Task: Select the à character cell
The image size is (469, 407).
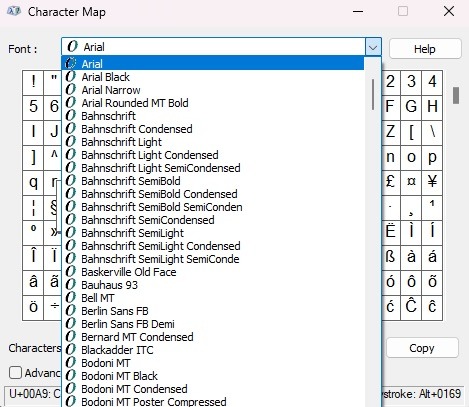Action: (411, 257)
